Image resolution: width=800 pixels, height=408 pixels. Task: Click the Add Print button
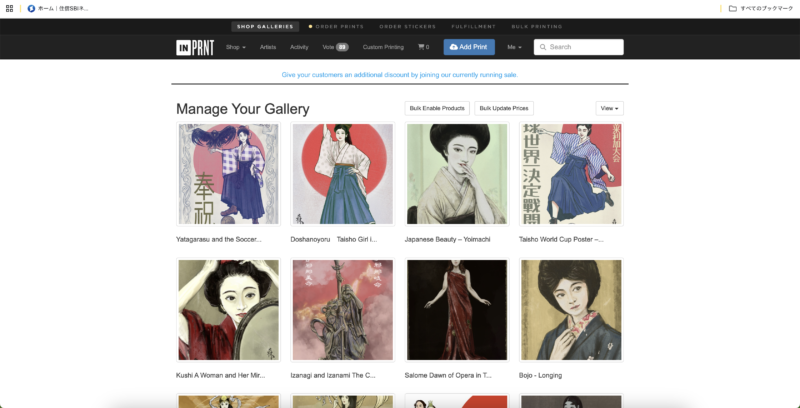[469, 47]
